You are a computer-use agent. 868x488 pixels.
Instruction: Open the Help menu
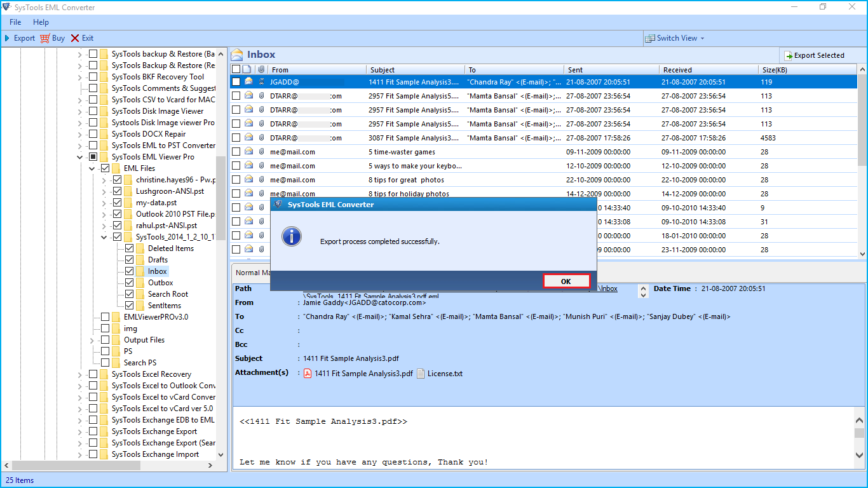(x=41, y=22)
